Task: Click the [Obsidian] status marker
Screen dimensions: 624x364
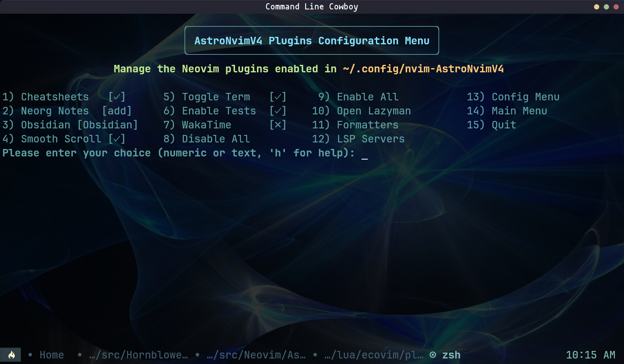Action: [x=108, y=125]
